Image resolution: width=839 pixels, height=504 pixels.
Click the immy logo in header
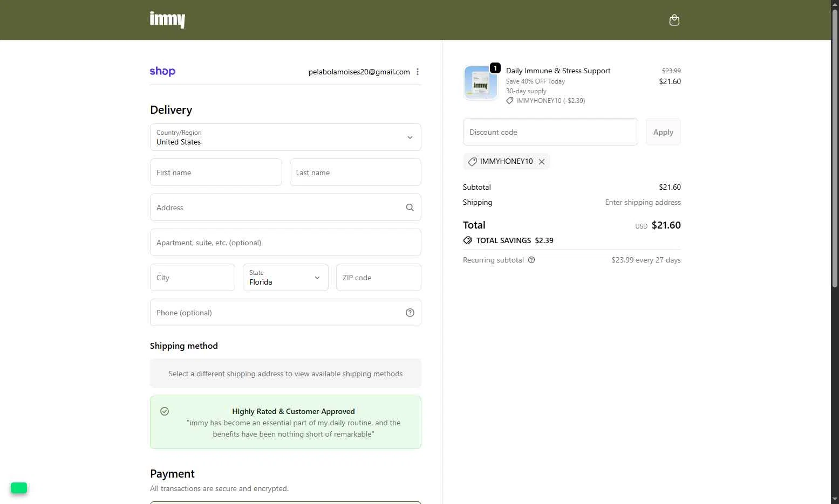point(167,20)
